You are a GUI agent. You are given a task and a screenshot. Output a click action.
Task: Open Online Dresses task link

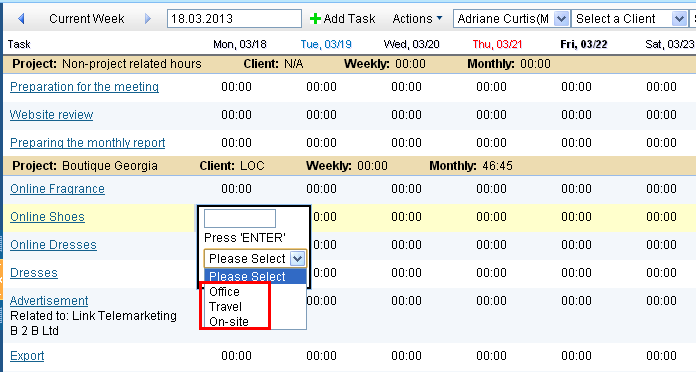(53, 245)
